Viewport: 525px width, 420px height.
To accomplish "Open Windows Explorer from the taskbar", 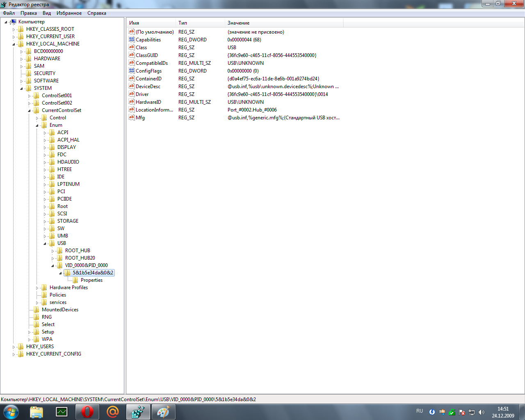I will pyautogui.click(x=37, y=412).
